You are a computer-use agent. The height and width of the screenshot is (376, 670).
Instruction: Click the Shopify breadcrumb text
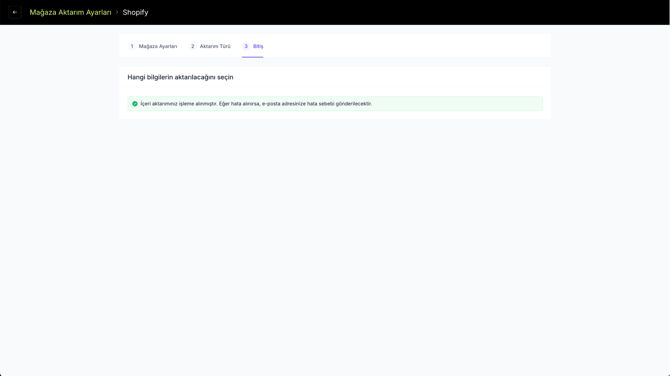click(x=135, y=12)
